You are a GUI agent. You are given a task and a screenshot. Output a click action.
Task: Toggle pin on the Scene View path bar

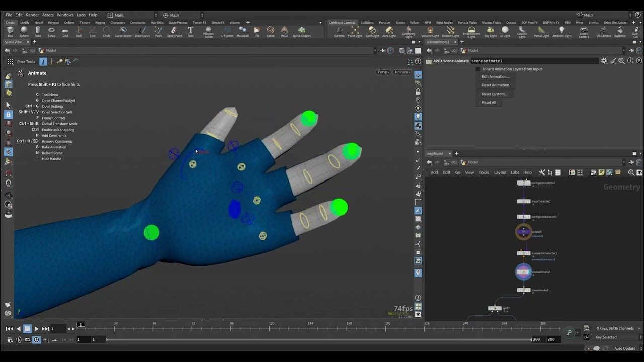tap(383, 50)
